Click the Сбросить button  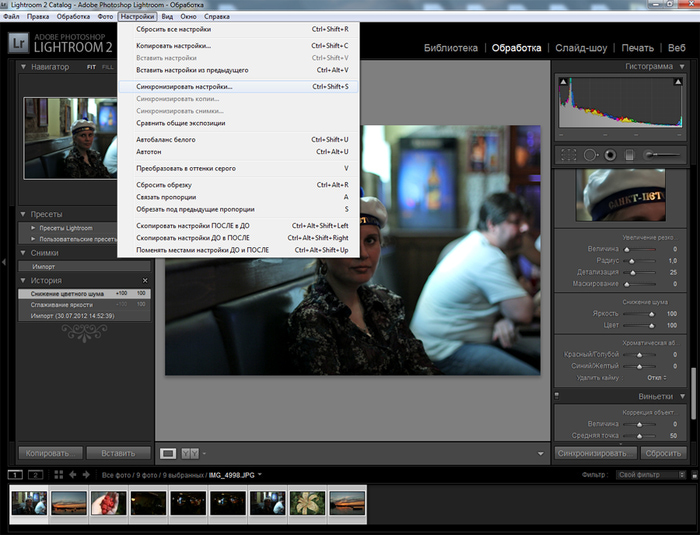[x=663, y=453]
